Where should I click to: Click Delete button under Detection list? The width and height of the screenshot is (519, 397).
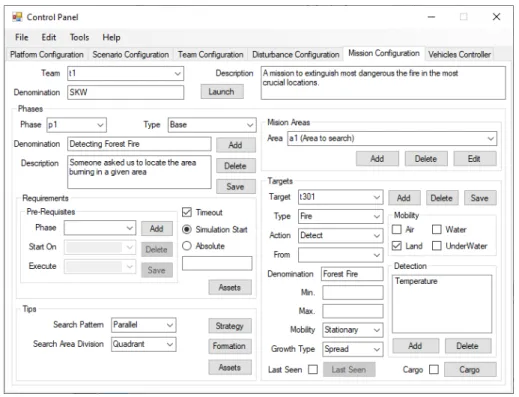(468, 346)
